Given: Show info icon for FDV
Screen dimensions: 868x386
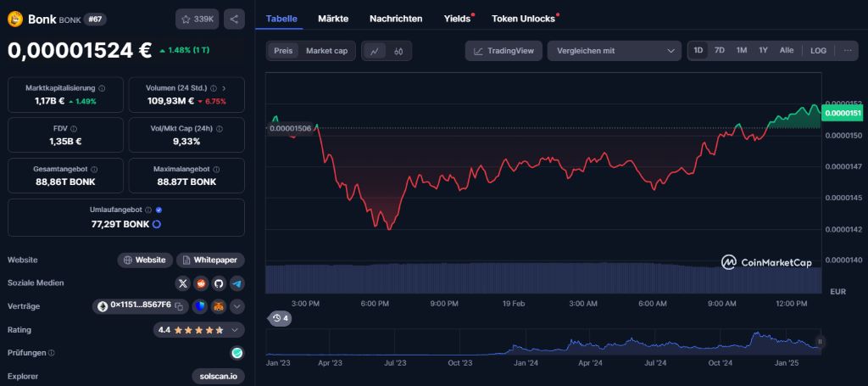Looking at the screenshot, I should click(x=74, y=128).
